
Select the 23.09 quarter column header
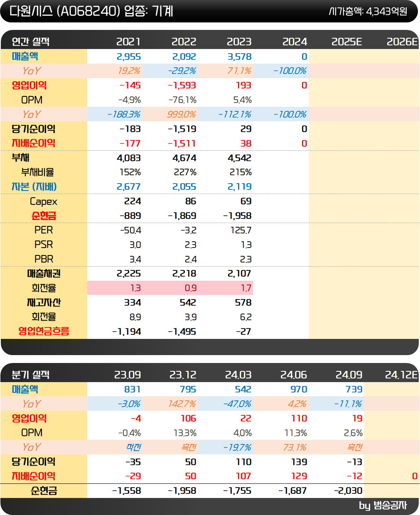pos(128,375)
